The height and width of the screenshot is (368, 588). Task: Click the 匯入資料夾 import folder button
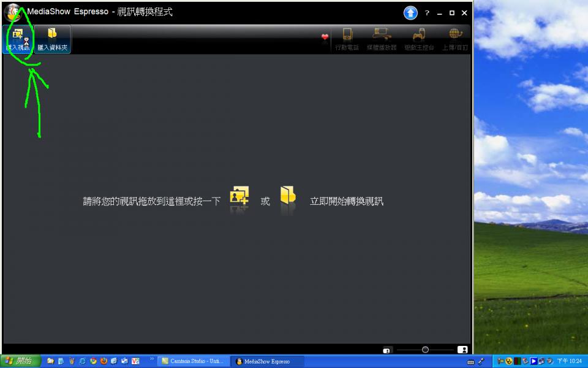point(52,39)
